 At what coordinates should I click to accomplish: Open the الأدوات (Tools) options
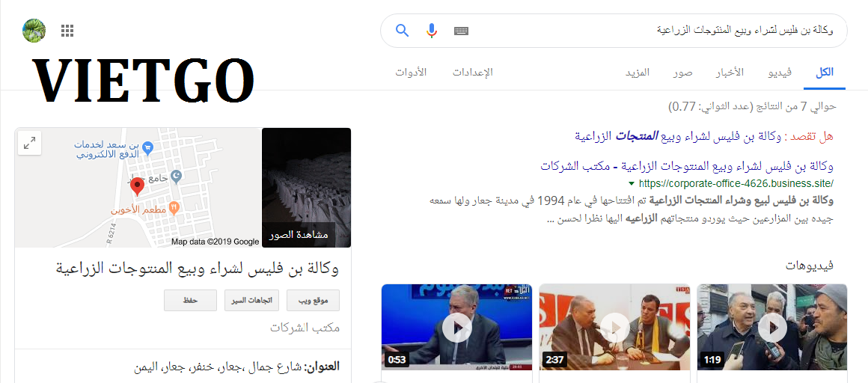(x=411, y=73)
